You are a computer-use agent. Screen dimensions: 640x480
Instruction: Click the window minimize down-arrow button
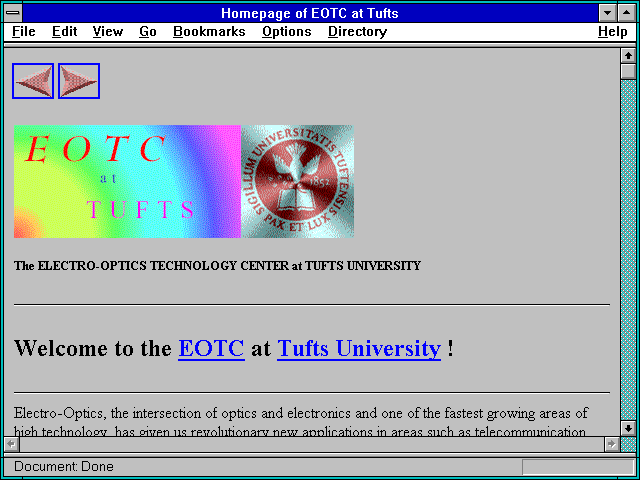point(607,13)
